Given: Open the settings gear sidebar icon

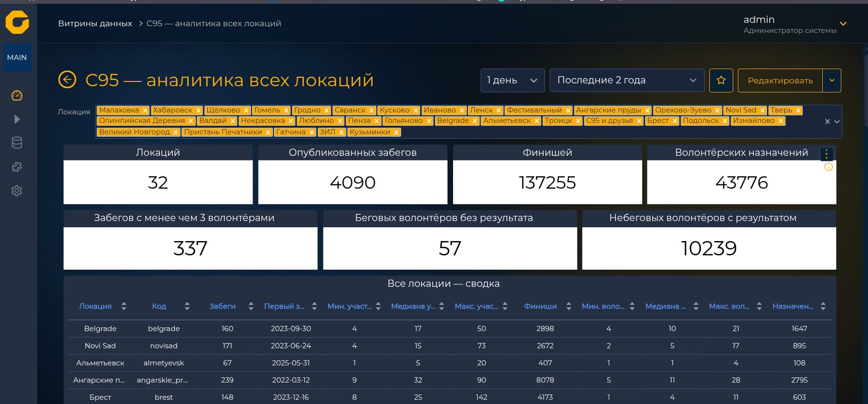Looking at the screenshot, I should (x=17, y=191).
